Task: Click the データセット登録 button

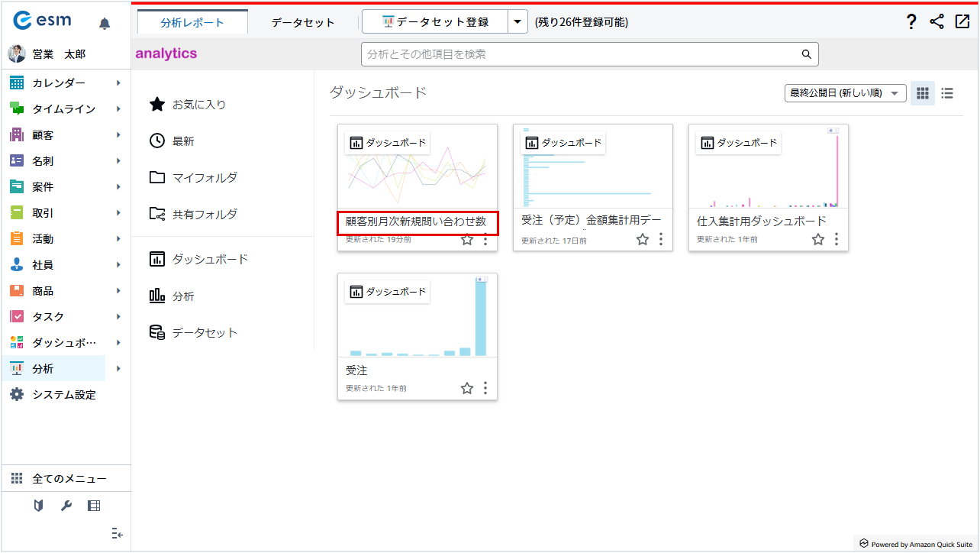Action: pyautogui.click(x=435, y=22)
